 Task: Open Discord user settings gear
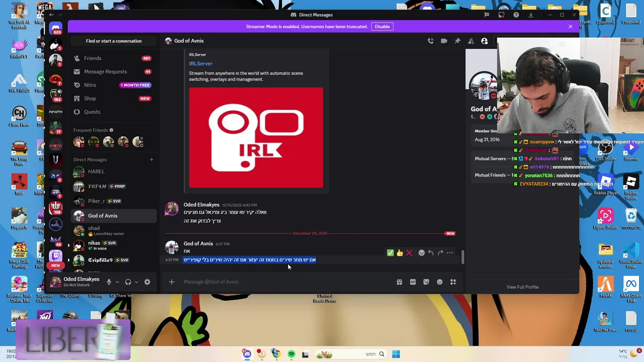(147, 282)
